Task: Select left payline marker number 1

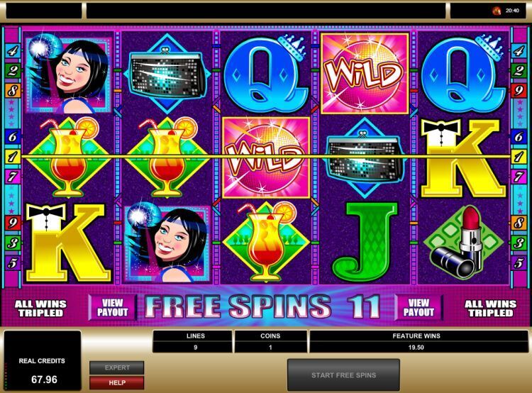Action: coord(12,157)
